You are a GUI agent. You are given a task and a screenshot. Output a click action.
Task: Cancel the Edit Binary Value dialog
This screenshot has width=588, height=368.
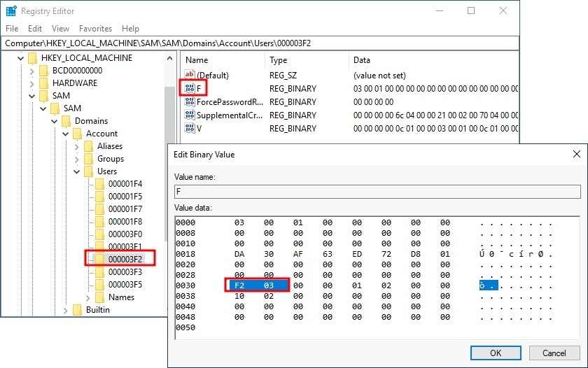point(554,353)
